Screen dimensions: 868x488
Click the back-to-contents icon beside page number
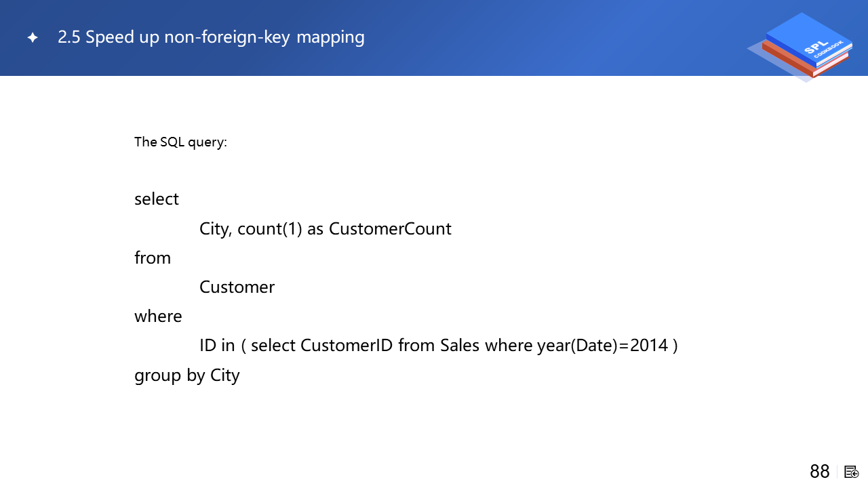[851, 472]
